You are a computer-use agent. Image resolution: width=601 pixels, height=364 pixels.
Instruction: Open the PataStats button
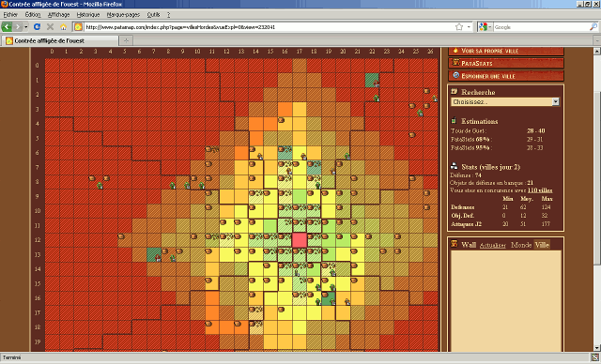point(506,63)
